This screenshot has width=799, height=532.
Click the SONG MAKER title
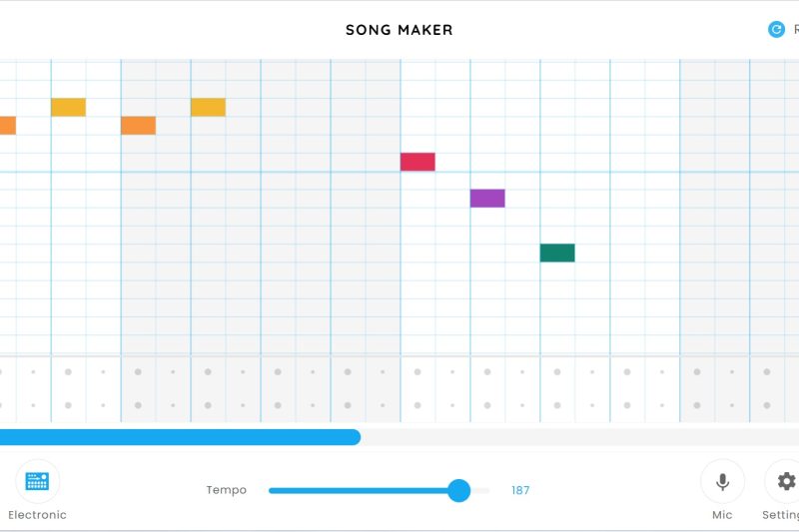[399, 30]
